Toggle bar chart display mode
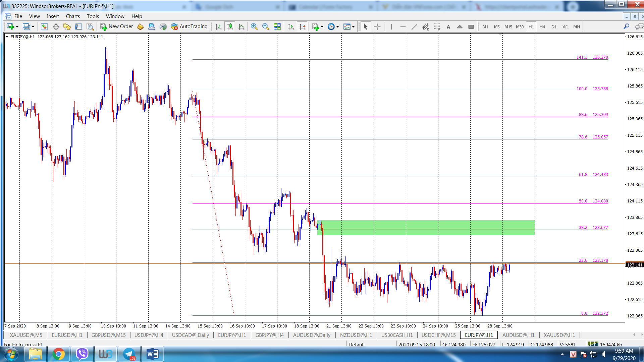Image resolution: width=644 pixels, height=362 pixels. (x=218, y=26)
